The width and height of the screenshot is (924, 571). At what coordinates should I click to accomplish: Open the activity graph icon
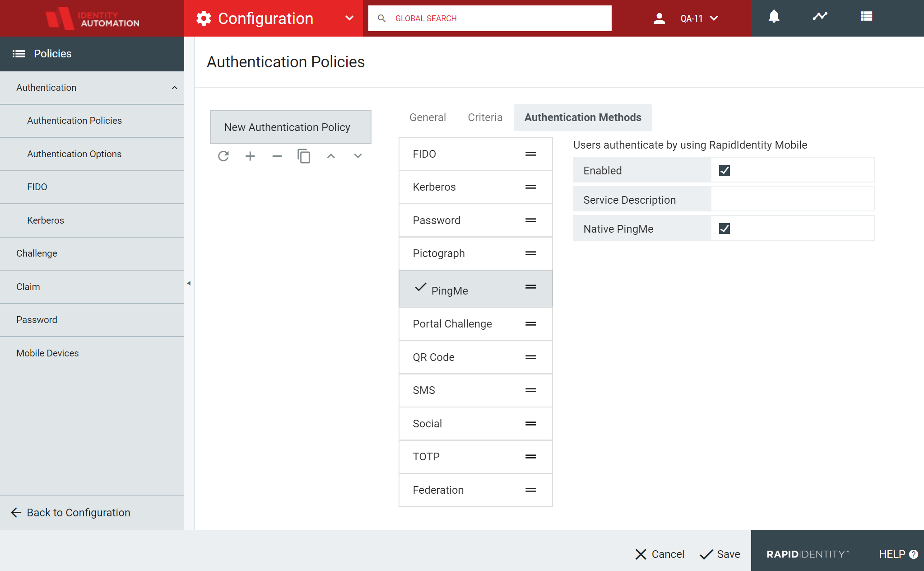coord(820,16)
